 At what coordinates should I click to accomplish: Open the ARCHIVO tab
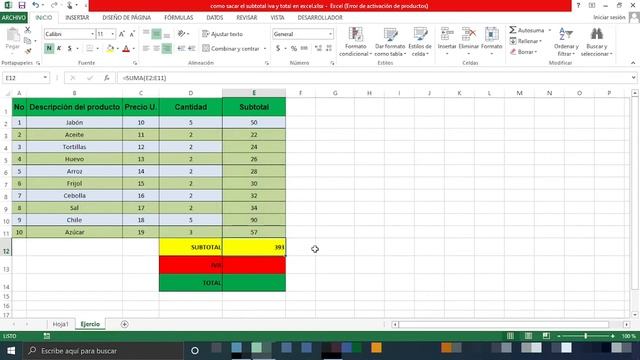[x=13, y=18]
